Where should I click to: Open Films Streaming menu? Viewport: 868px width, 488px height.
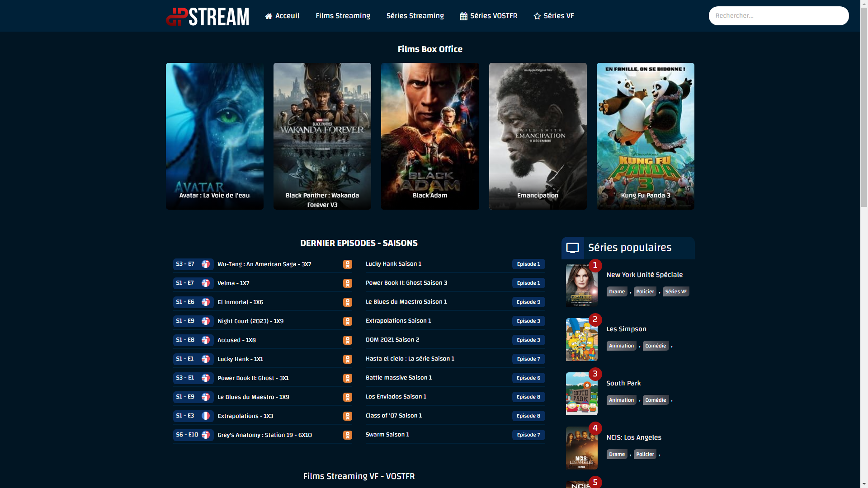coord(343,16)
